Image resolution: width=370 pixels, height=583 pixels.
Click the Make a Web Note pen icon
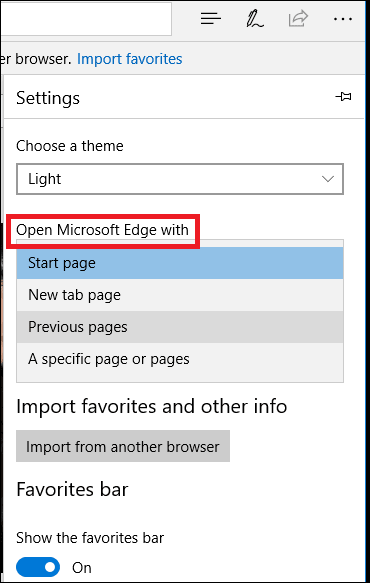(x=254, y=19)
